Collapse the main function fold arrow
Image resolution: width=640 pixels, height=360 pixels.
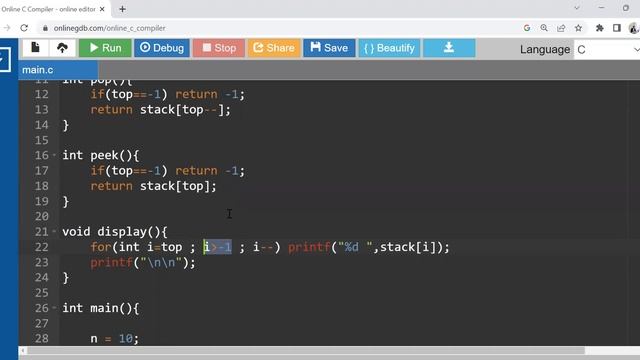(54, 308)
